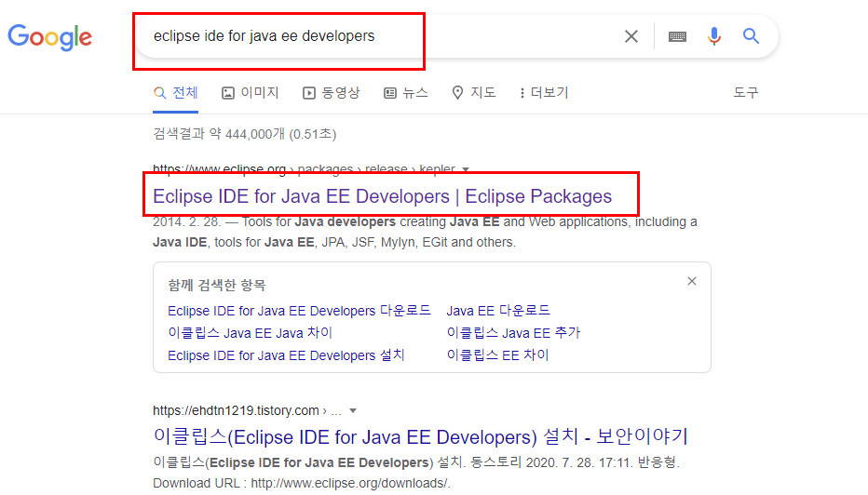Viewport: 868px width, 495px height.
Task: Expand the ehdtn1219.tistory.com result options arrow
Action: click(353, 411)
